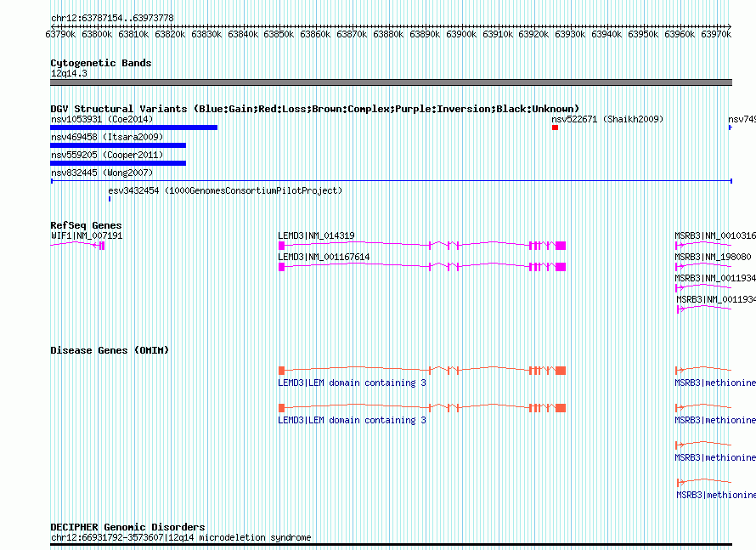
Task: Click the LEMD3|NM_014319 transcript label
Action: point(316,236)
